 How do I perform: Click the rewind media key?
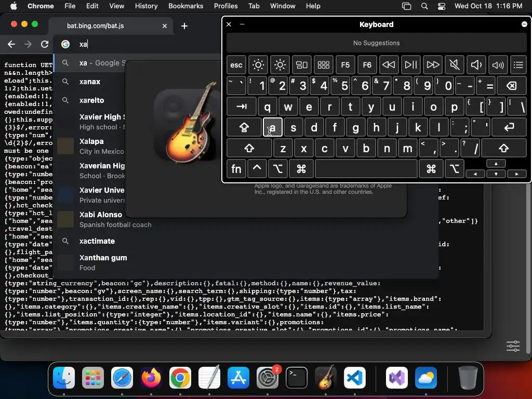[389, 65]
